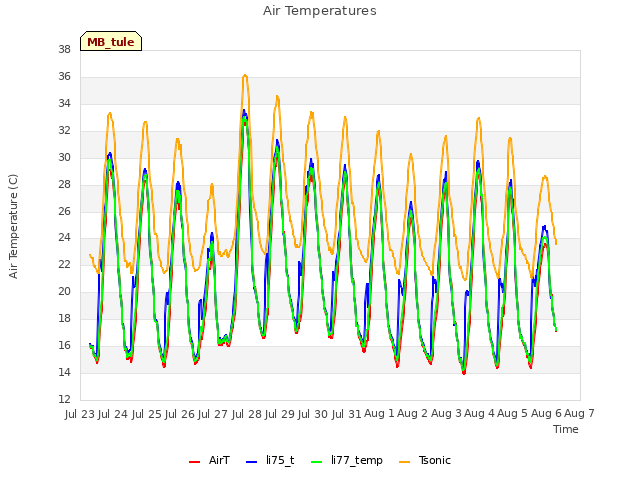Click the Jul 23 x-axis tick label
The image size is (640, 480).
pos(80,414)
